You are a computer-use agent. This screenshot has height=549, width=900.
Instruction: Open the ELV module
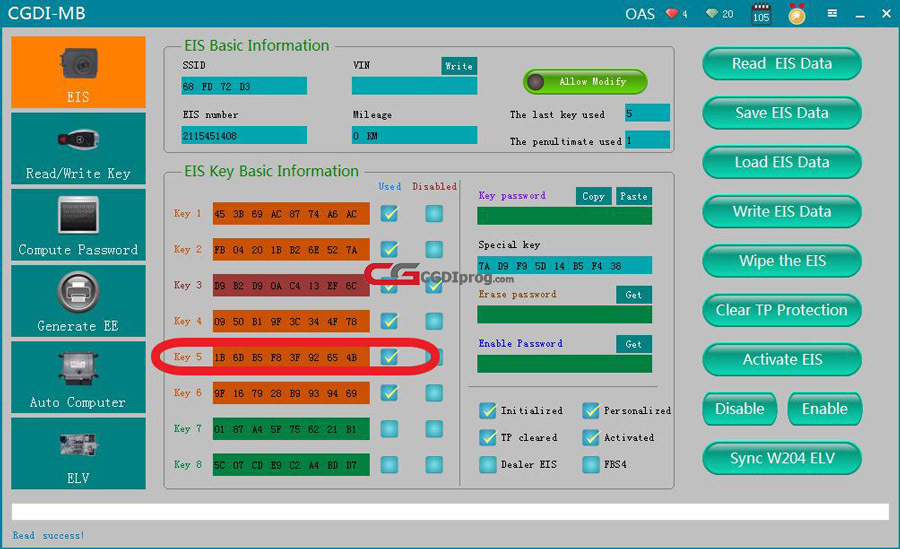pyautogui.click(x=78, y=453)
